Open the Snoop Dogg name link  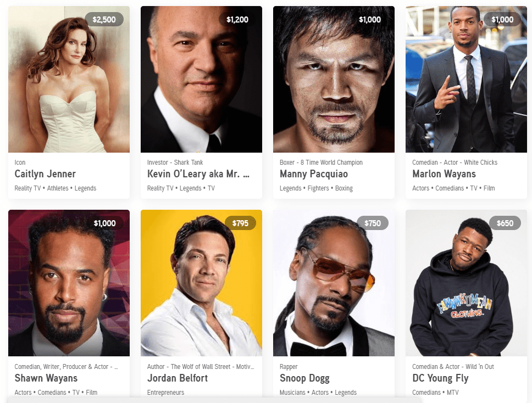(304, 378)
